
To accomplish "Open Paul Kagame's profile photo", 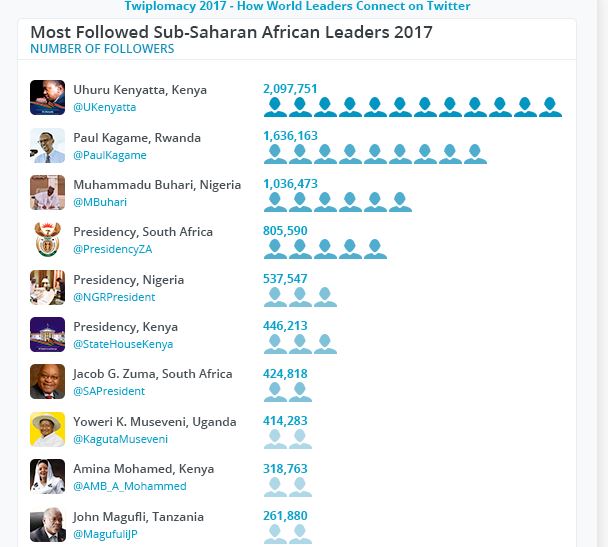I will coord(47,145).
